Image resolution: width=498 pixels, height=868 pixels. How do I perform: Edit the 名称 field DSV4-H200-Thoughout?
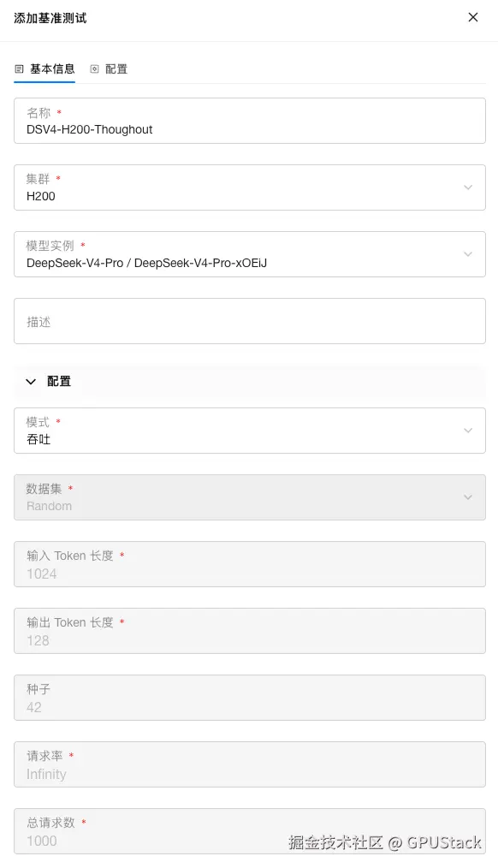pyautogui.click(x=250, y=121)
